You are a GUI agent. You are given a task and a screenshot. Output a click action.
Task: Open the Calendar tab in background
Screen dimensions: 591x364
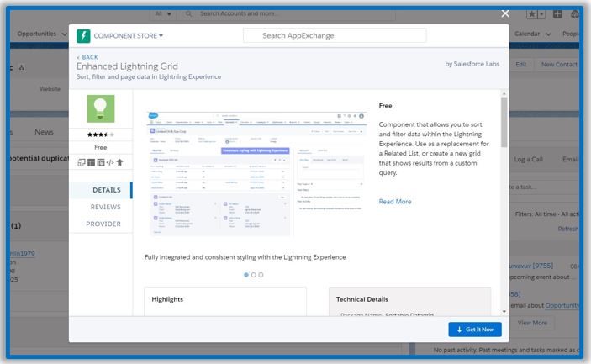pyautogui.click(x=527, y=34)
